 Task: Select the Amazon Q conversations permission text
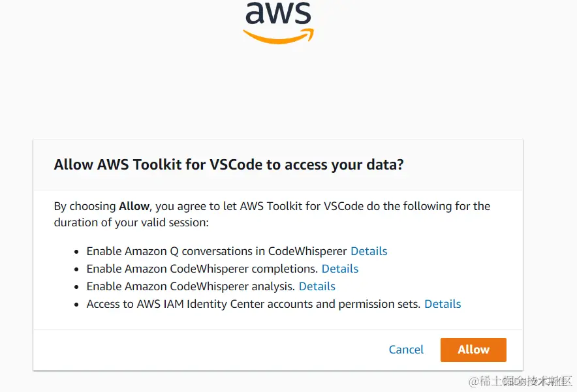click(217, 251)
